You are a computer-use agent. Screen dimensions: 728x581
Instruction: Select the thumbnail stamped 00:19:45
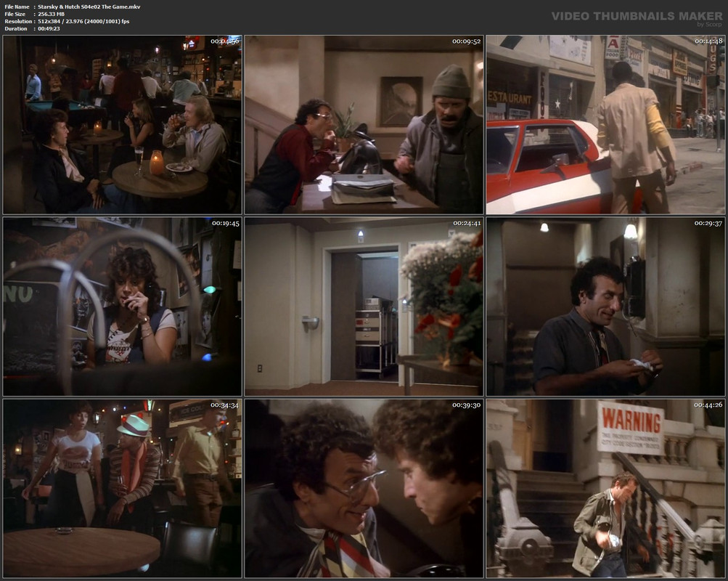tap(122, 306)
